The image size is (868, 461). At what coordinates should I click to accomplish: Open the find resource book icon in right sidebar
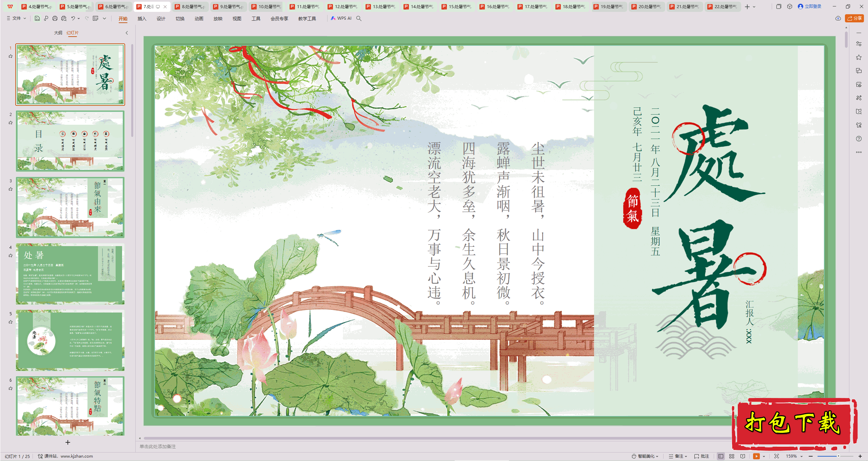click(x=859, y=112)
